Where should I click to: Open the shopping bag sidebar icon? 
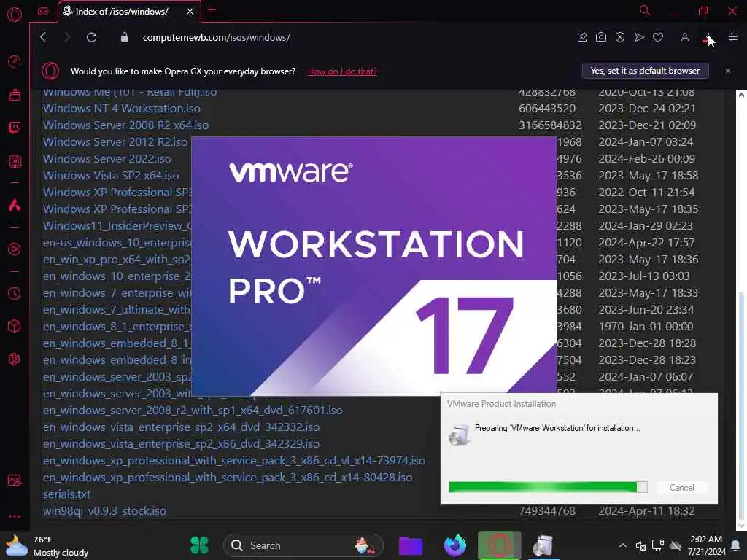(15, 95)
